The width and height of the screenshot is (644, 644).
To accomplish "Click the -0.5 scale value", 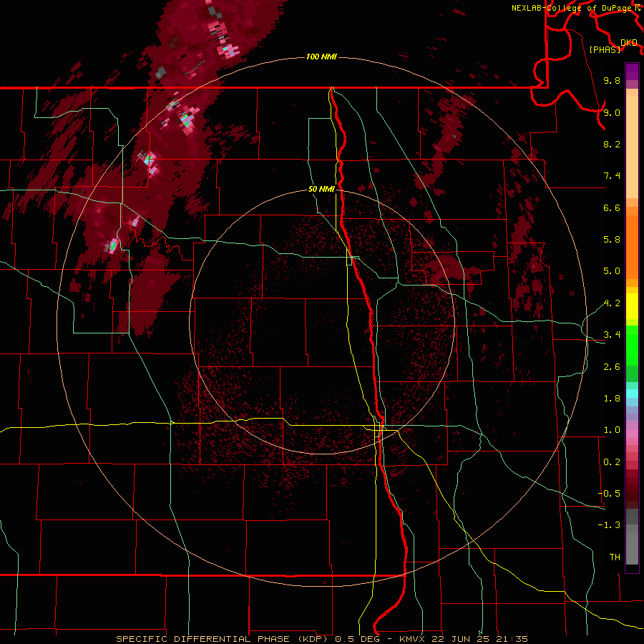I will [609, 494].
